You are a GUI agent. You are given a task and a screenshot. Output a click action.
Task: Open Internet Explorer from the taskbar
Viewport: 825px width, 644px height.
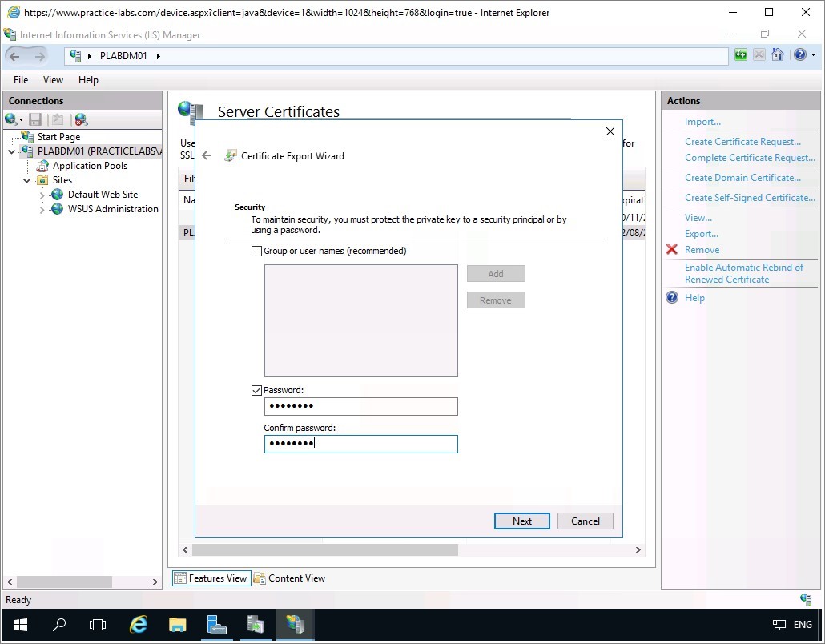(x=139, y=625)
